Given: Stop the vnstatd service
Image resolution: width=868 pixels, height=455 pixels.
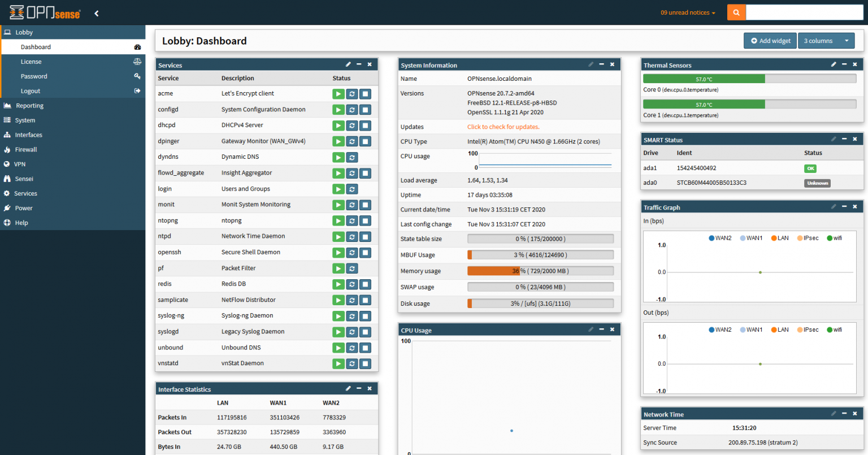Looking at the screenshot, I should click(366, 363).
